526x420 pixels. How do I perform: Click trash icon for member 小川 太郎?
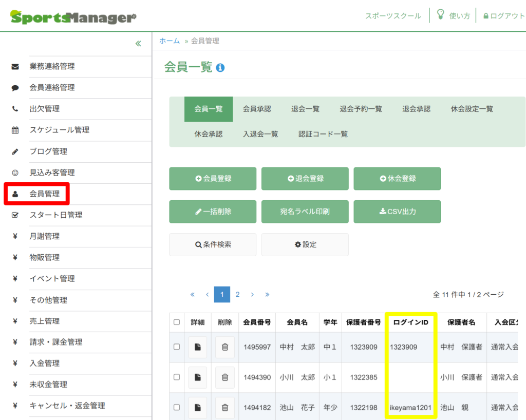tap(225, 377)
